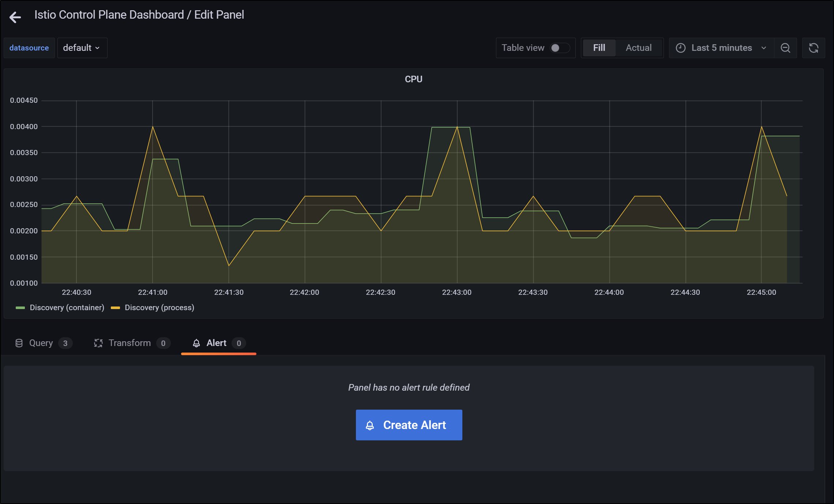Click the datasource variable label
The width and height of the screenshot is (834, 504).
[29, 48]
